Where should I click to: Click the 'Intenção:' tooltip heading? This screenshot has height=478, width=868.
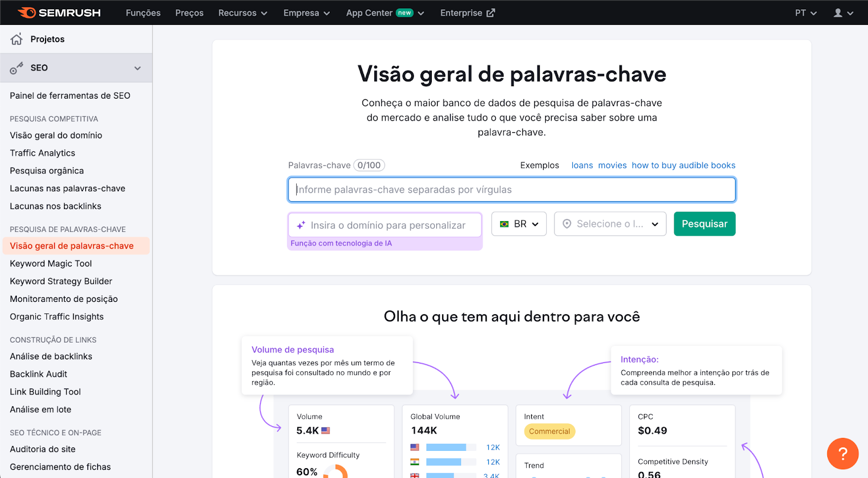pos(640,359)
